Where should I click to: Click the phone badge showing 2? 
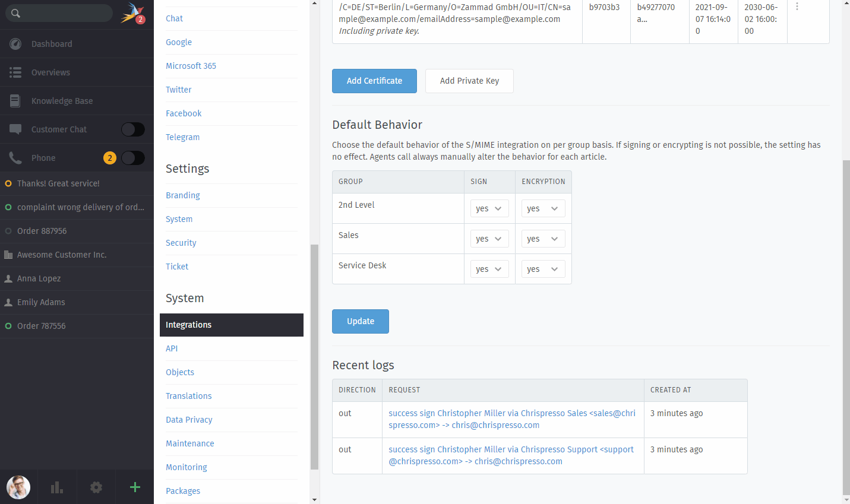tap(110, 158)
